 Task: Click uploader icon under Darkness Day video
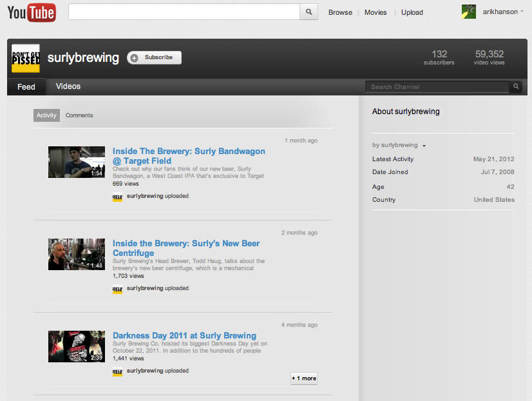click(117, 371)
